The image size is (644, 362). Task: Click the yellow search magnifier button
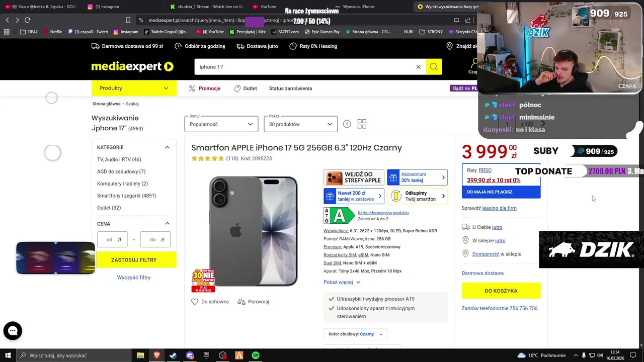click(x=434, y=67)
